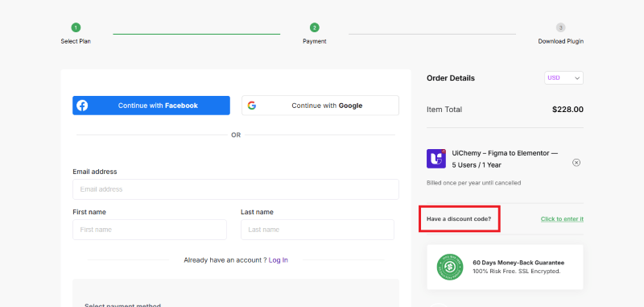Open the Log In link
The image size is (644, 307).
[278, 260]
